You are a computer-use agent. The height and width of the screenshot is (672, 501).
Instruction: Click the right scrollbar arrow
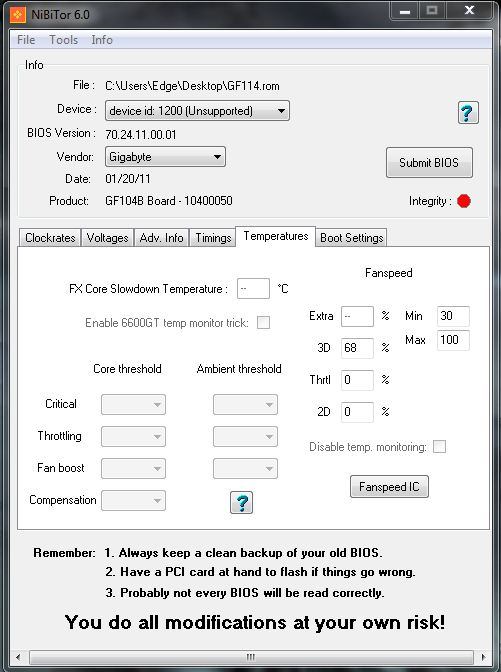pyautogui.click(x=484, y=657)
